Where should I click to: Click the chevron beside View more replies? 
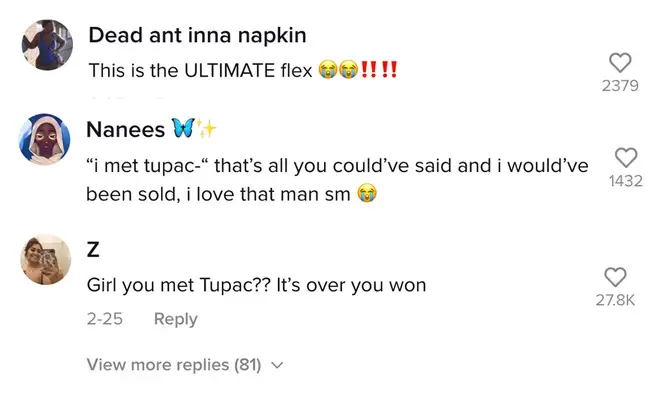pyautogui.click(x=277, y=365)
